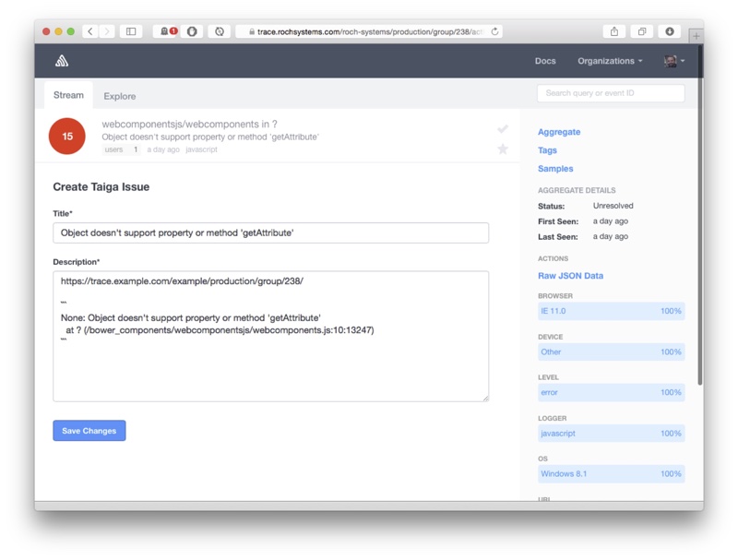Click the javascript tag under issue title
The height and width of the screenshot is (560, 738).
(x=201, y=149)
